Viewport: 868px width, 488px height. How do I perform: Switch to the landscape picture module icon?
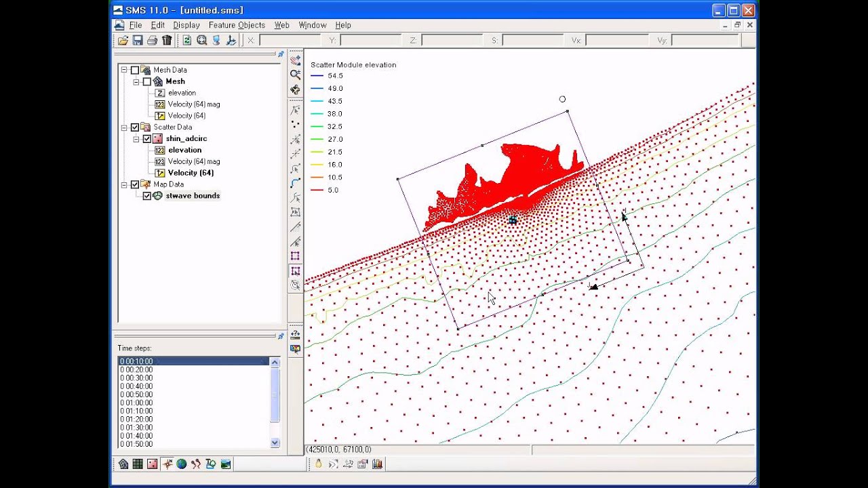[226, 464]
